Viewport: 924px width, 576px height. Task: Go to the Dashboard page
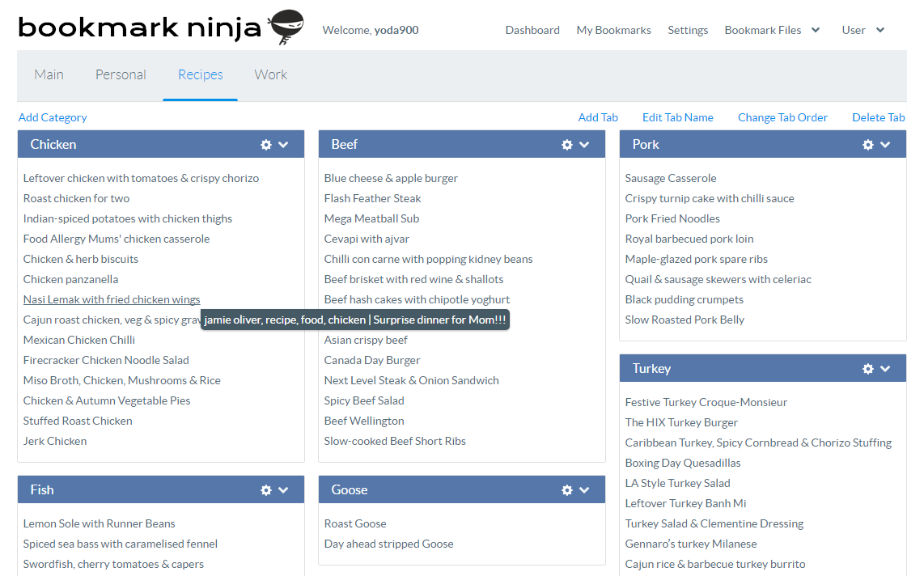click(x=532, y=30)
